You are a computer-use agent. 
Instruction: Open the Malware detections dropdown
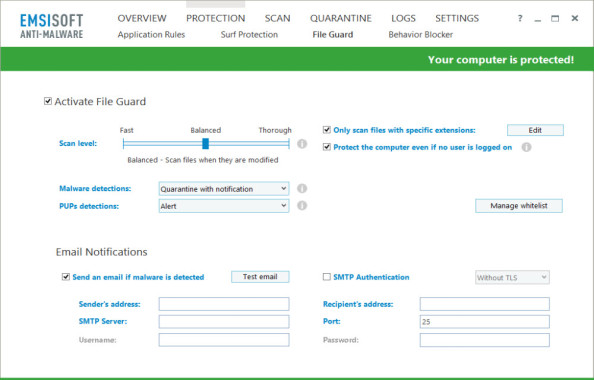click(224, 189)
